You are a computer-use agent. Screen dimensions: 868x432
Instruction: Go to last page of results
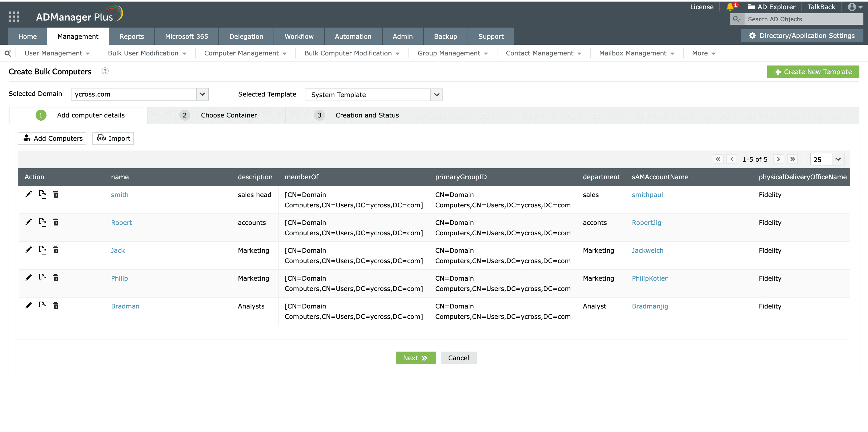793,159
